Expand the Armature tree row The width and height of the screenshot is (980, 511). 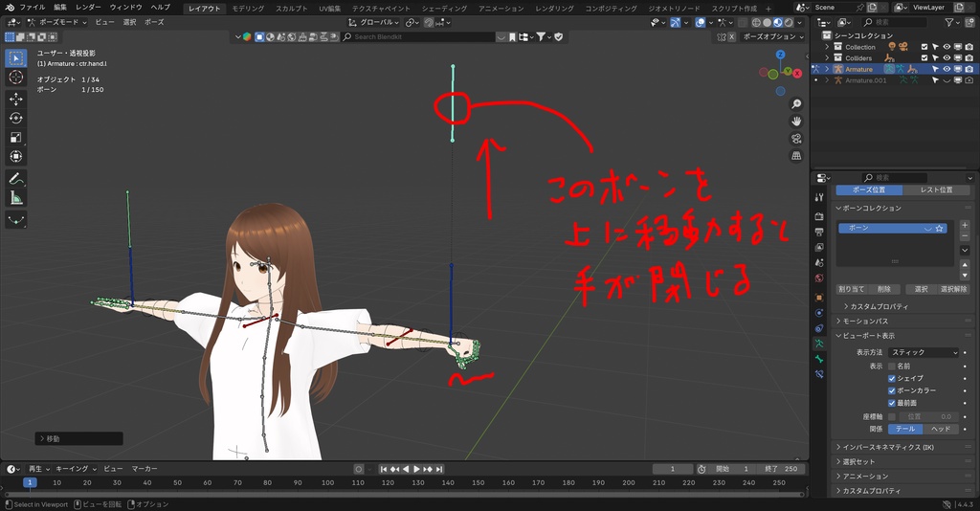(827, 69)
